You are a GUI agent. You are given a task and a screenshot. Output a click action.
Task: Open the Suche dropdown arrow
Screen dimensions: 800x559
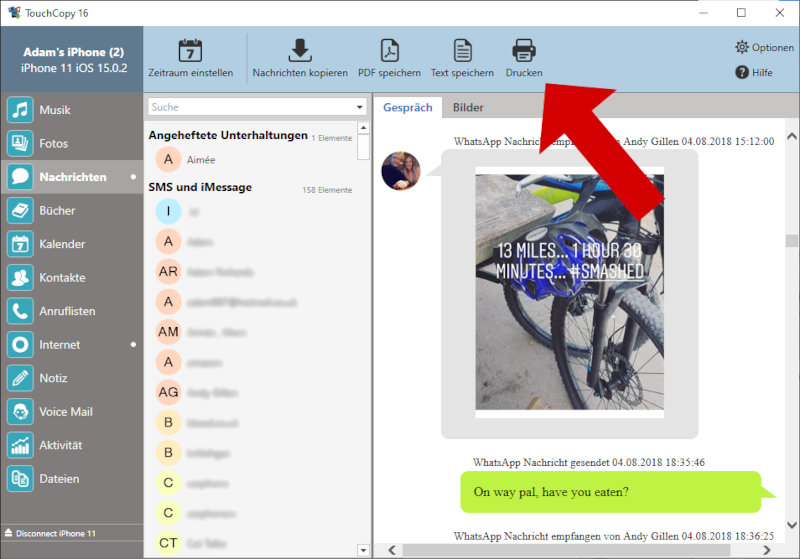(360, 107)
